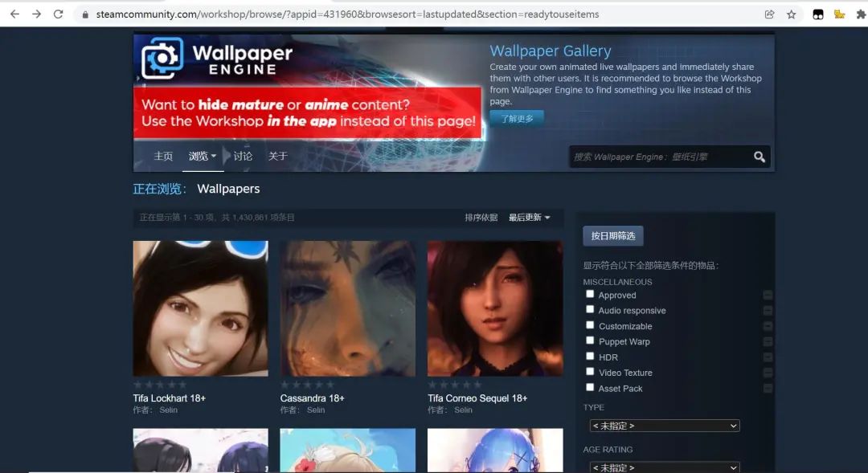Reload the page with the refresh icon
The height and width of the screenshot is (473, 868).
coord(58,14)
